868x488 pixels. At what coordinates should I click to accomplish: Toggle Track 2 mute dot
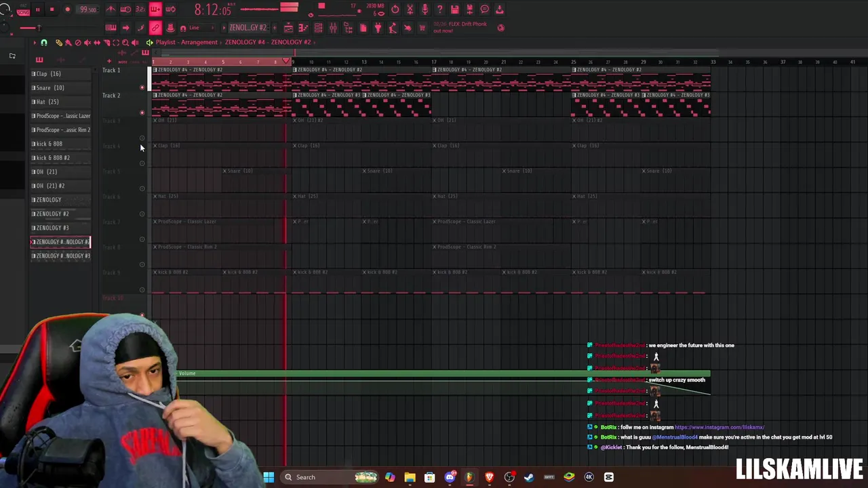coord(142,113)
